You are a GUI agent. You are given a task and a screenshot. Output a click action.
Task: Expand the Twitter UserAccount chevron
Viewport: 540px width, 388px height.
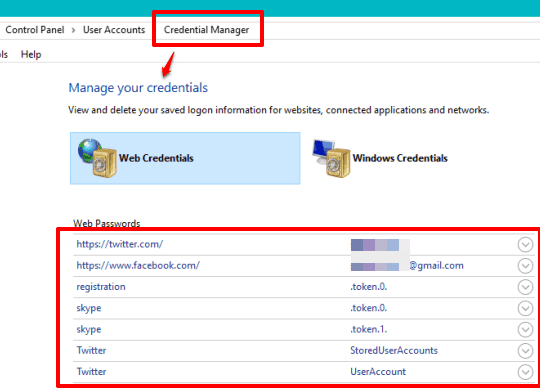click(x=525, y=372)
